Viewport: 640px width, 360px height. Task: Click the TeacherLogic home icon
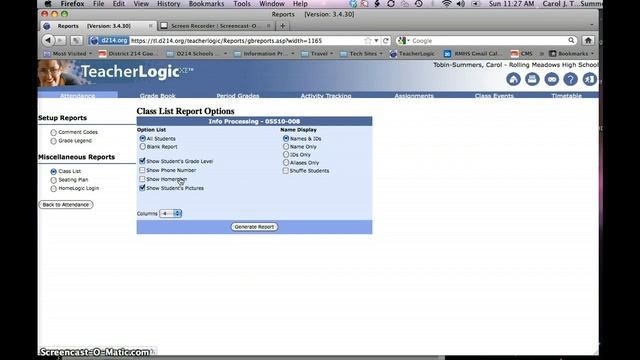[513, 79]
